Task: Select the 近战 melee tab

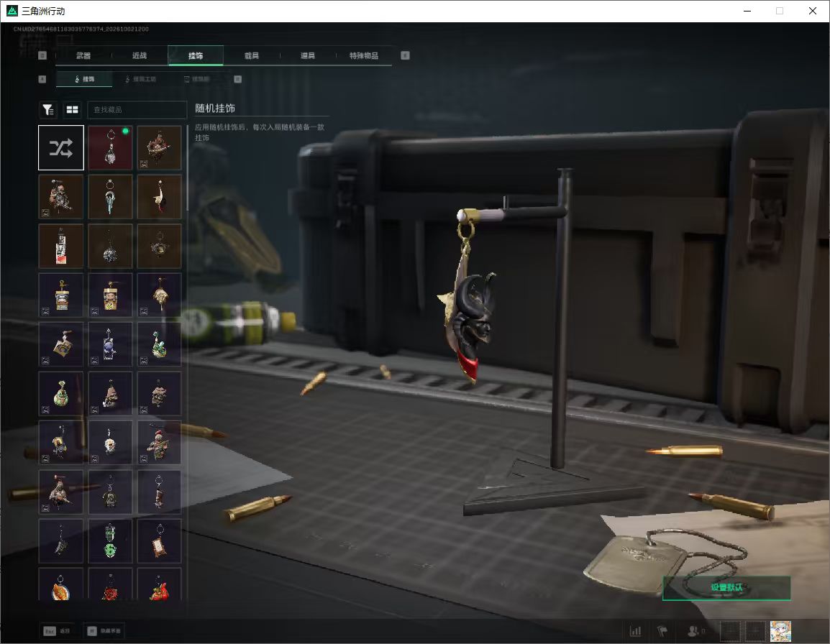Action: tap(140, 55)
